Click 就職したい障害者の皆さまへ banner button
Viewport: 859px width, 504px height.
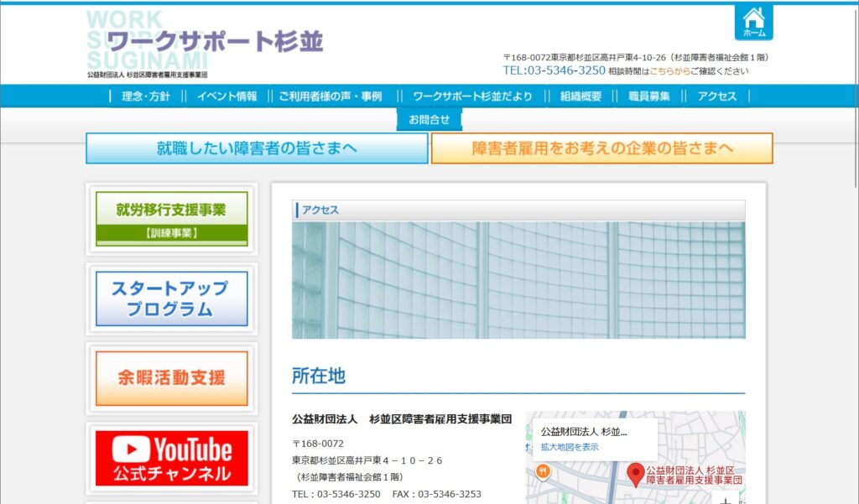257,148
